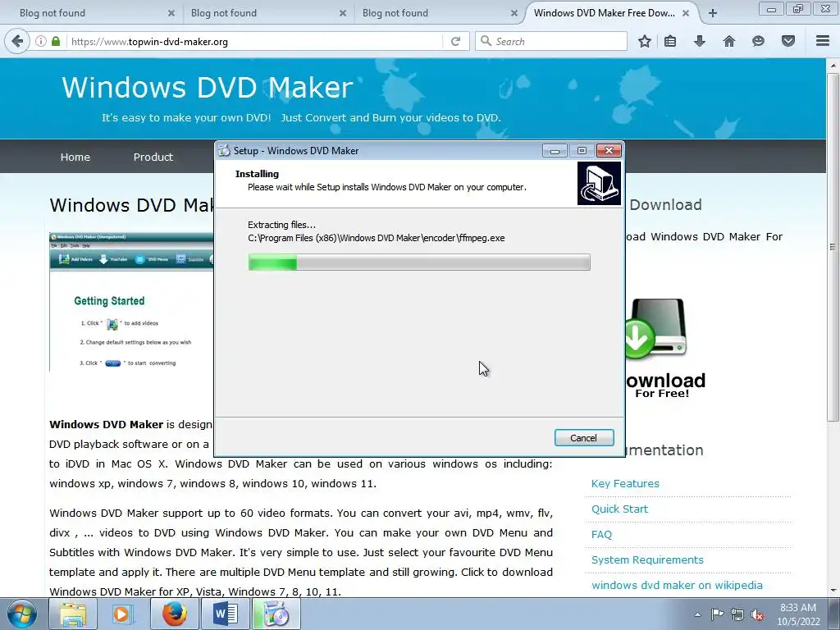This screenshot has width=840, height=630.
Task: Bookmark this page with the star icon
Action: coord(645,41)
